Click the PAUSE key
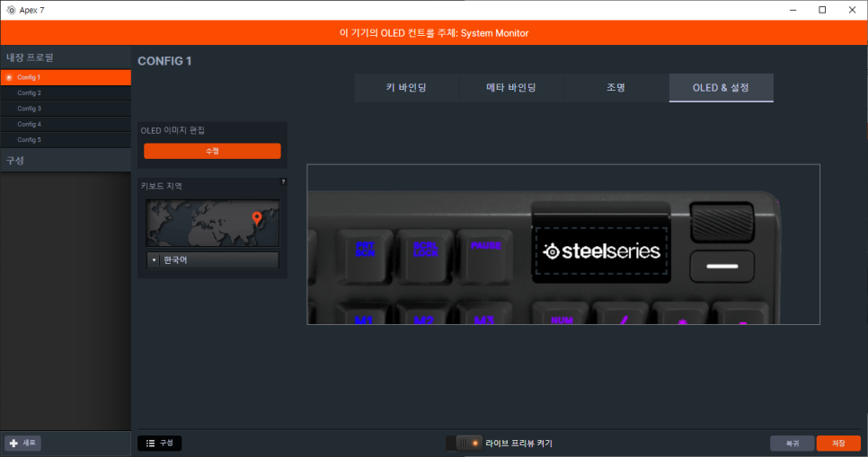The image size is (868, 457). click(485, 255)
